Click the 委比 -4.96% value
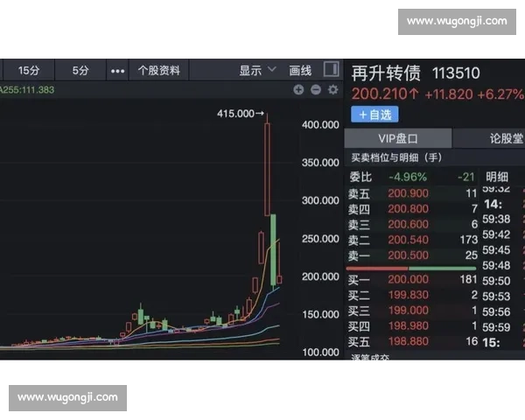This screenshot has height=420, width=525. click(x=408, y=177)
